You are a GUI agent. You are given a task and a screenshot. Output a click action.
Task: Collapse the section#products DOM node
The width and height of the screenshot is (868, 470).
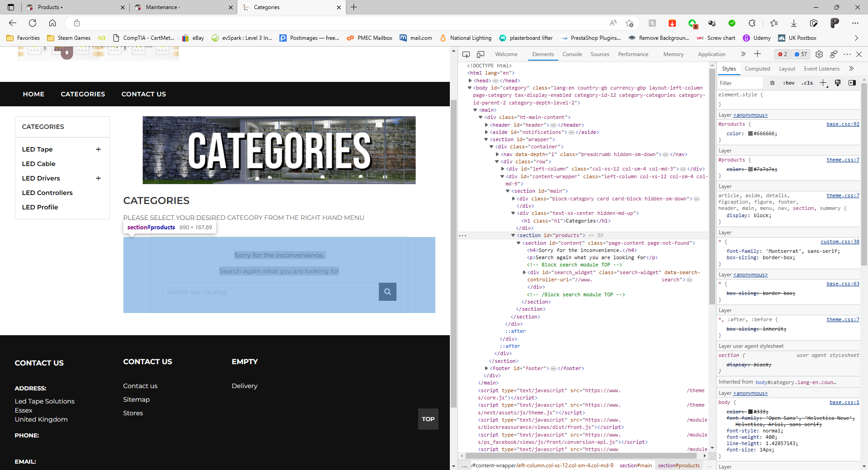(x=513, y=235)
